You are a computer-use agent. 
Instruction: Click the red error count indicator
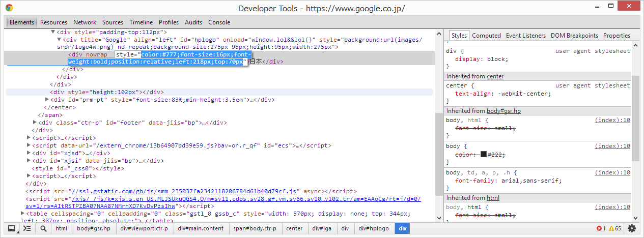click(601, 228)
